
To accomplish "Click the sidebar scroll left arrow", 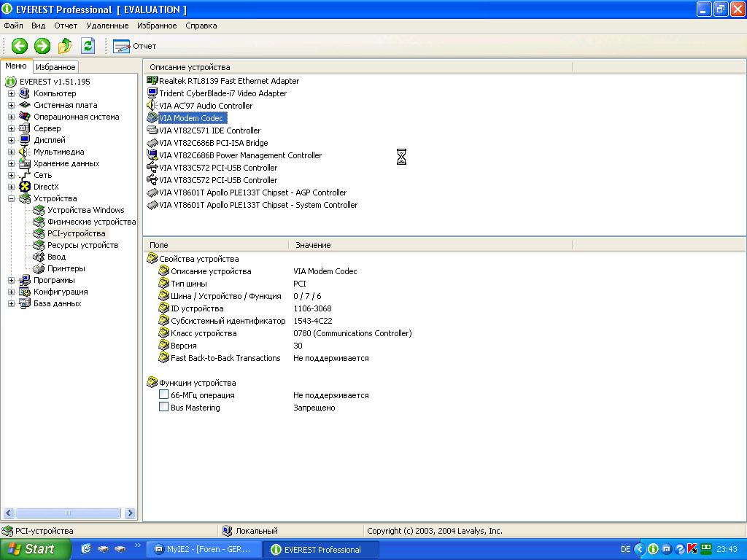I will pos(8,513).
